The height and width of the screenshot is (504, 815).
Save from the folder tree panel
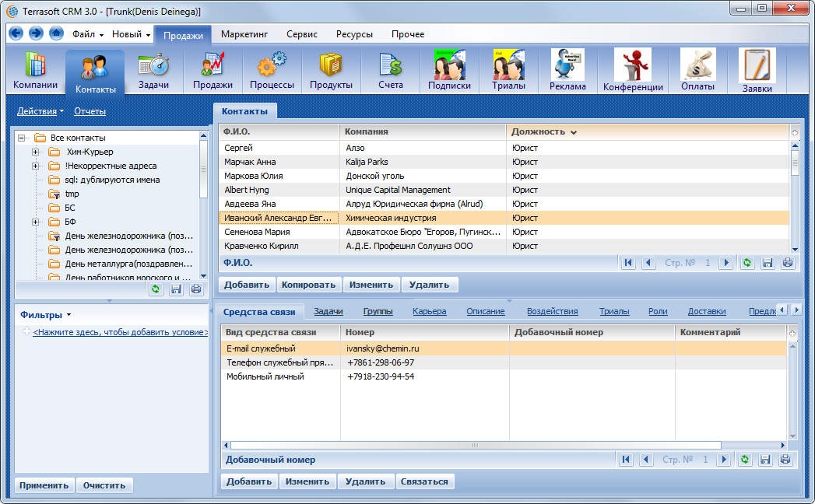176,289
